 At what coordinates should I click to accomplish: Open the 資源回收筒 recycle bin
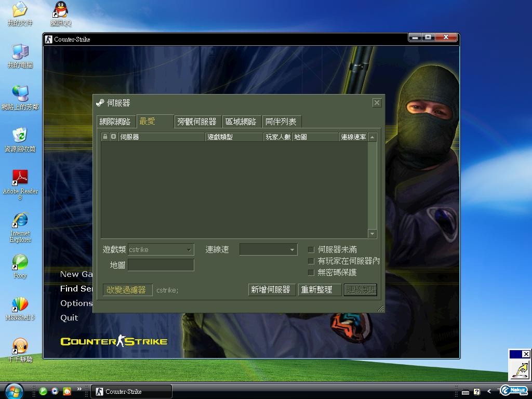[x=20, y=136]
